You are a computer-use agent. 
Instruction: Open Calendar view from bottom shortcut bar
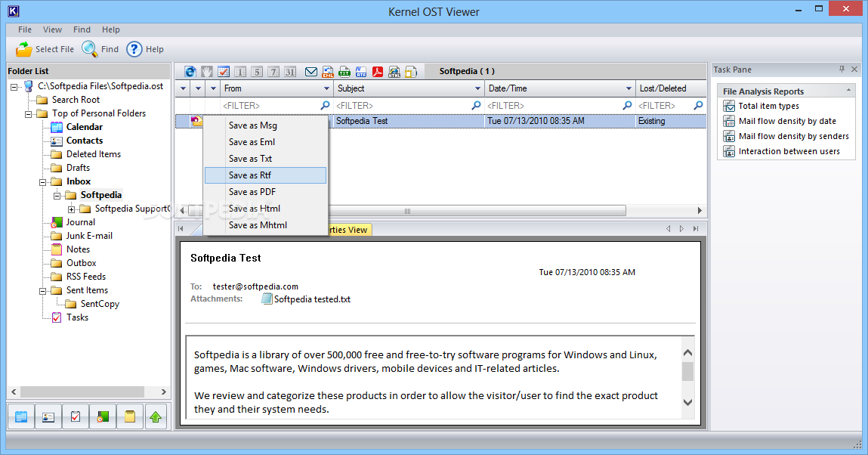tap(21, 416)
